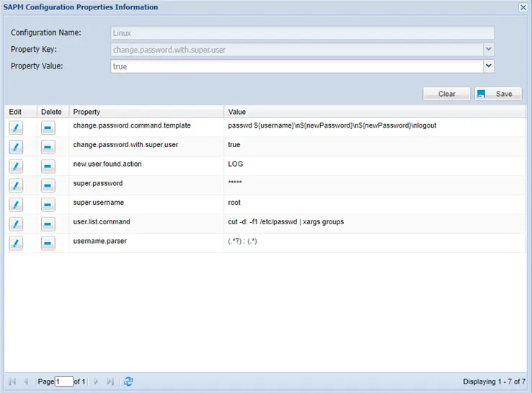Select the user.list.command property name
Image resolution: width=532 pixels, height=393 pixels.
click(x=102, y=222)
